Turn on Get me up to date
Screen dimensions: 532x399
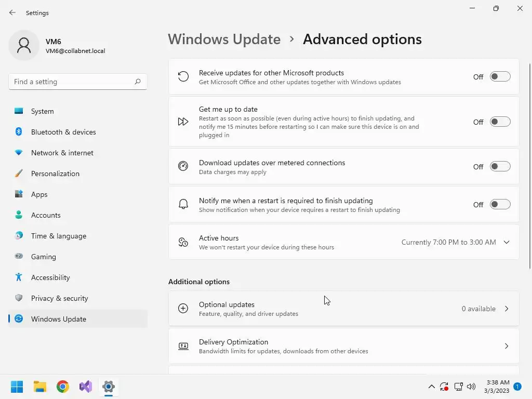[x=500, y=122]
